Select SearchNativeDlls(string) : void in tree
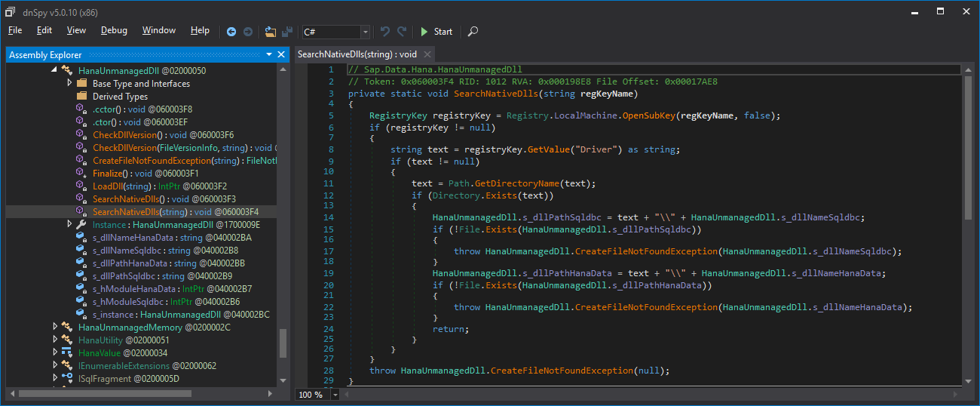 coord(175,211)
